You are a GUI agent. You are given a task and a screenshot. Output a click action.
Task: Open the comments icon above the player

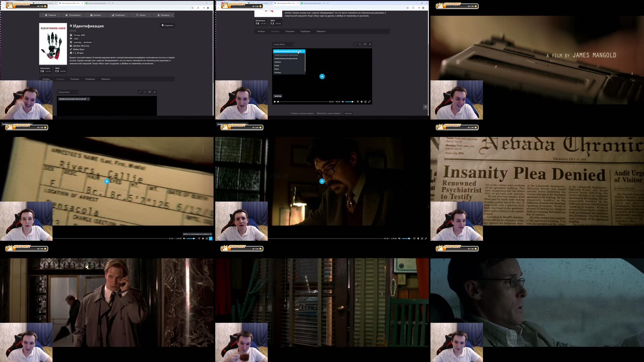pyautogui.click(x=365, y=44)
